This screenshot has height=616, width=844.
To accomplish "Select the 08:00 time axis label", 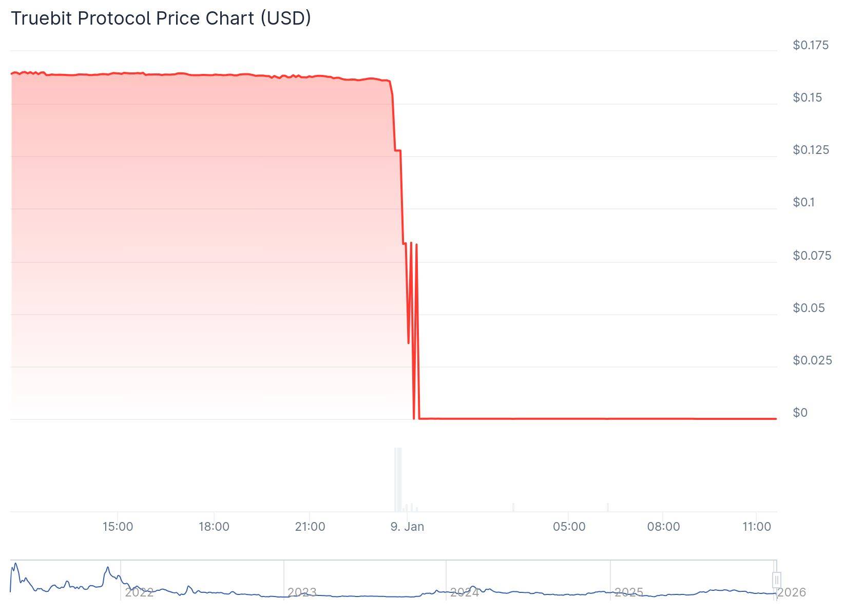I will point(663,527).
